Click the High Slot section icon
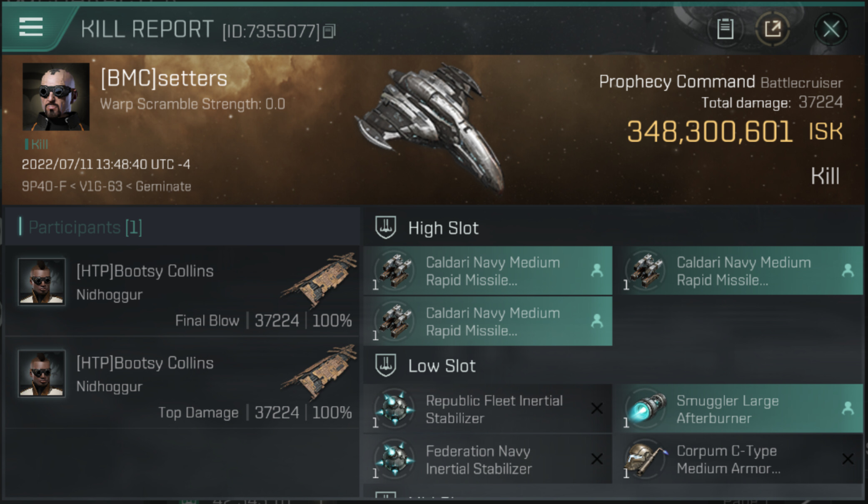The width and height of the screenshot is (868, 504). point(386,228)
